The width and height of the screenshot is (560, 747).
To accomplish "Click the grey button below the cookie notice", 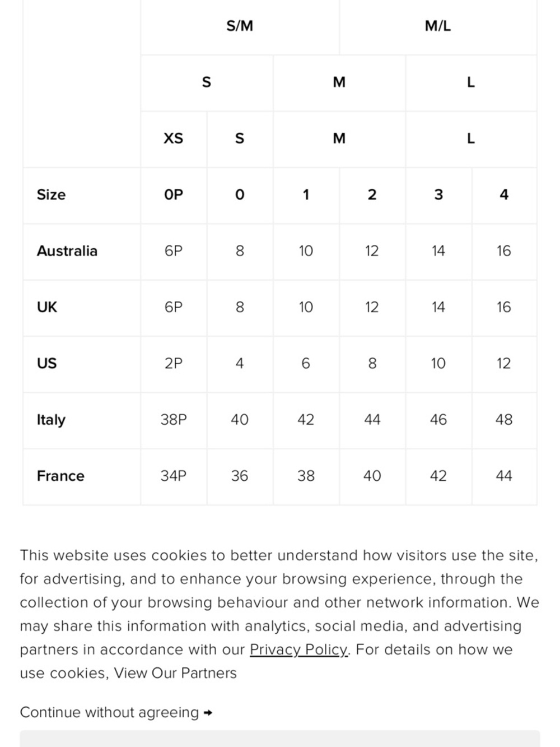I will (280, 739).
